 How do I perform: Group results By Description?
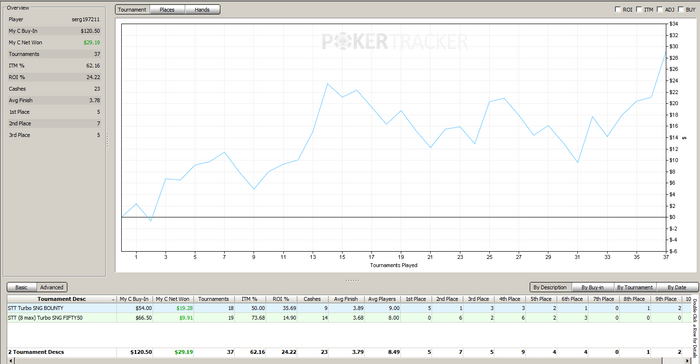550,288
